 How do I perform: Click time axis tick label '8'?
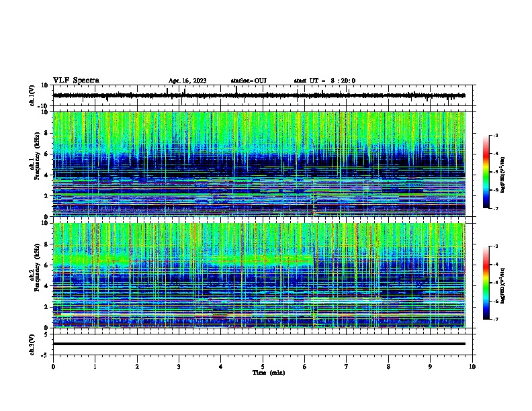coord(388,367)
